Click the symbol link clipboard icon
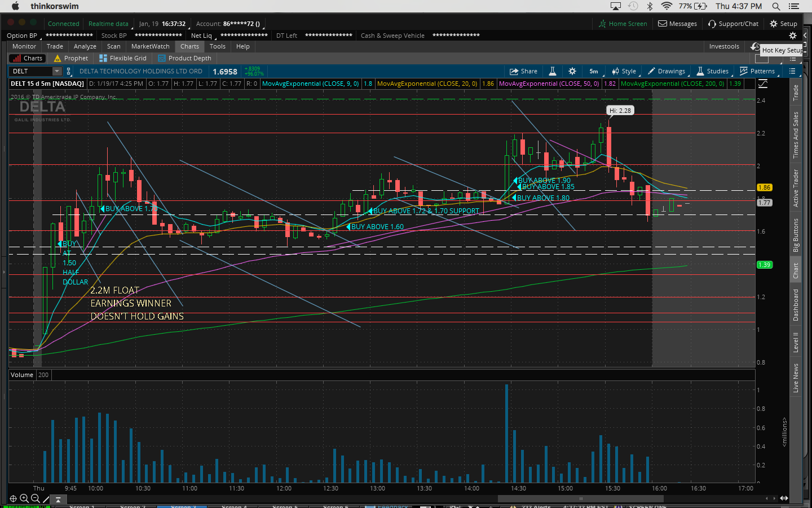 69,71
